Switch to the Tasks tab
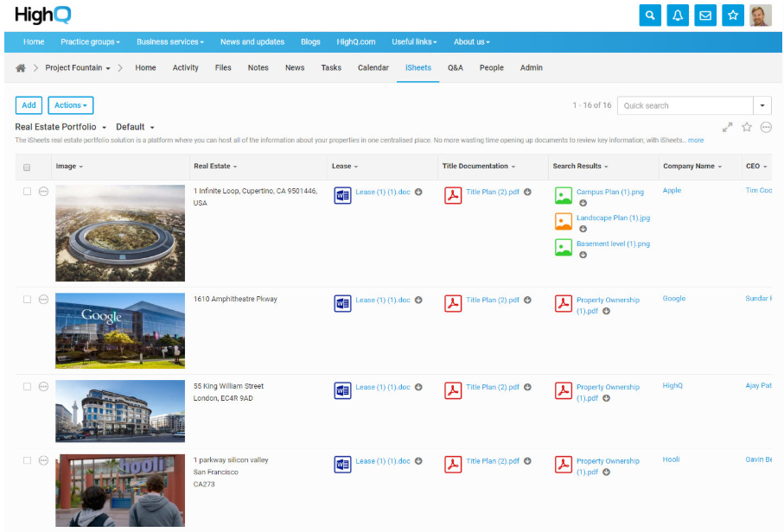Screen dimensions: 784x532 (331, 68)
